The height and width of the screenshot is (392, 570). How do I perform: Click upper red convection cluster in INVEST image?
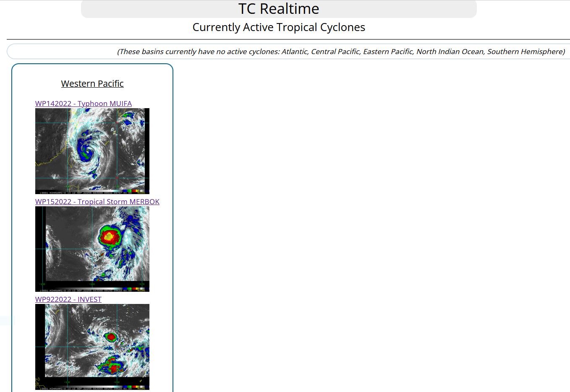tap(111, 336)
